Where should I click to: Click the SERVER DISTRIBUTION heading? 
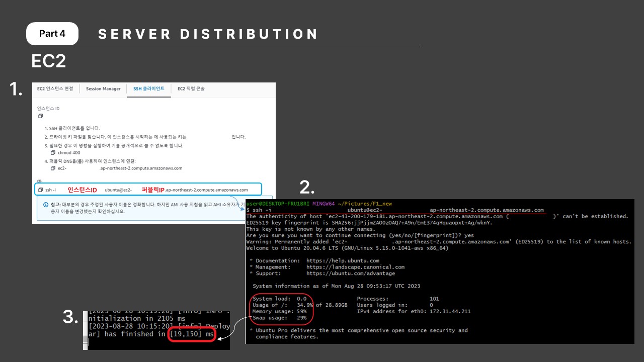208,34
